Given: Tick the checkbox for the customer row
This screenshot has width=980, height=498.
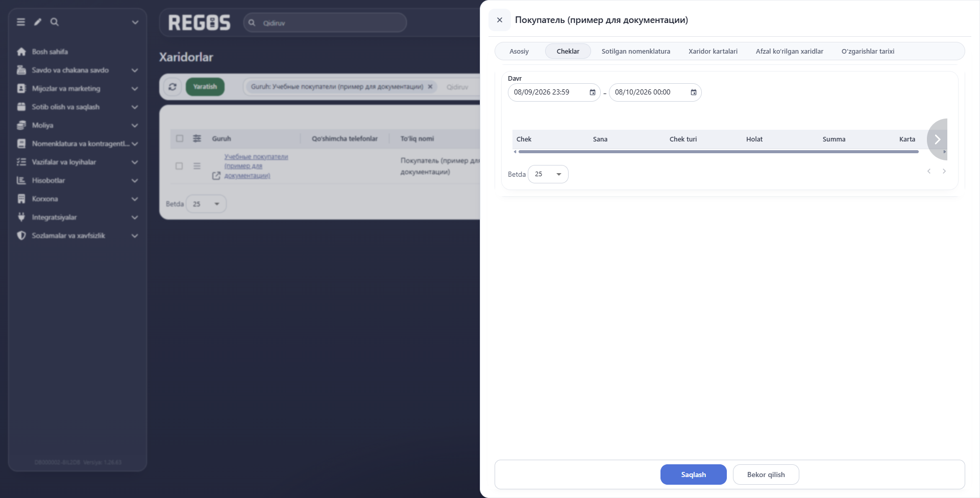Looking at the screenshot, I should coord(179,166).
